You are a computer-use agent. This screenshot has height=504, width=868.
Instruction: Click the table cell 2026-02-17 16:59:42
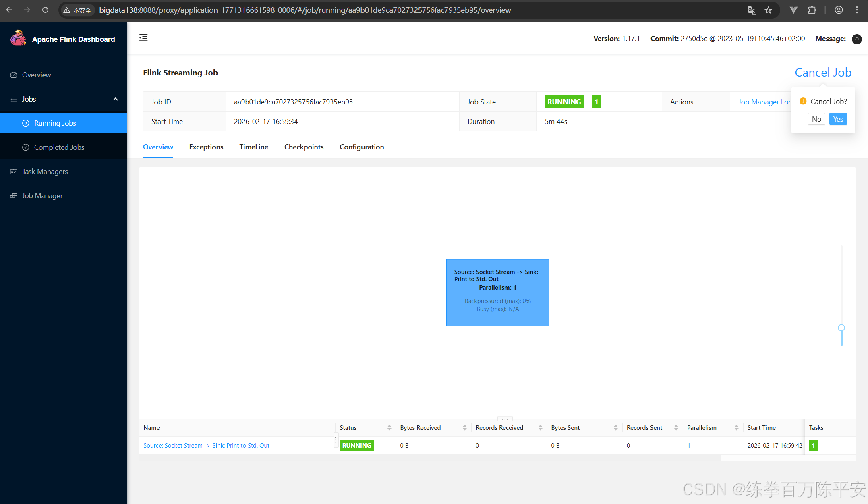tap(775, 446)
